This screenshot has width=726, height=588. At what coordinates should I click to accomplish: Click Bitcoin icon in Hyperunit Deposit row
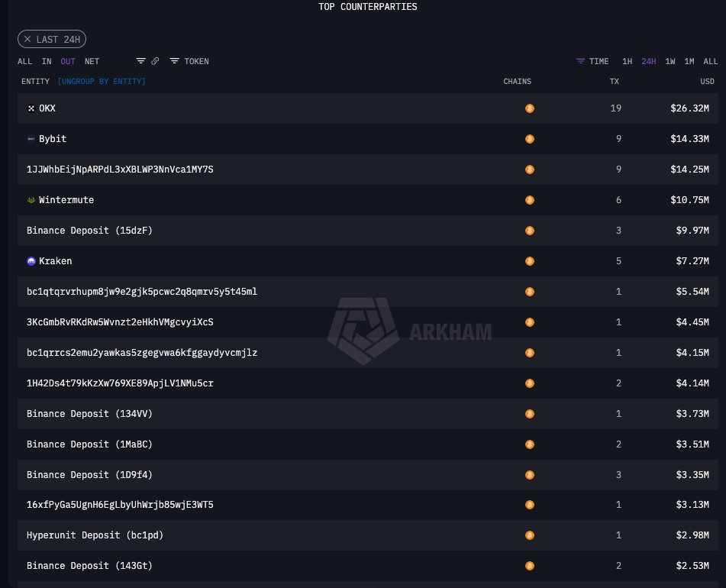click(530, 535)
